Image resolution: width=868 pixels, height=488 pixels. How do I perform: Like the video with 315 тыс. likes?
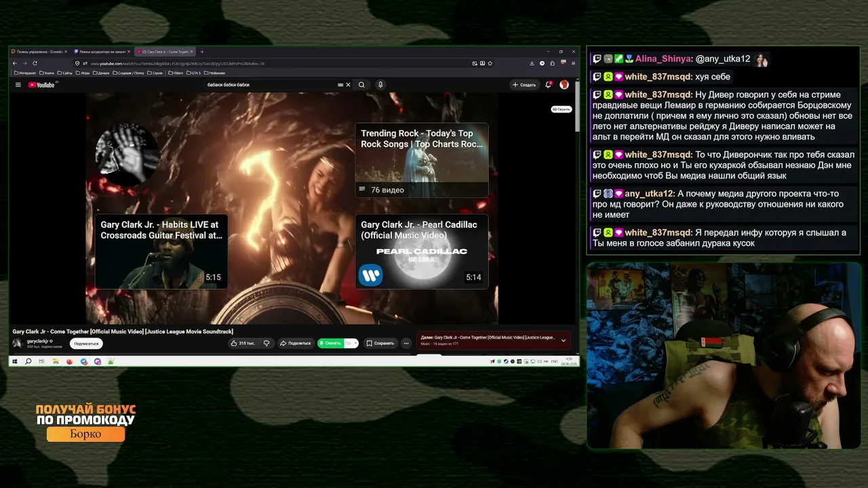pyautogui.click(x=243, y=343)
